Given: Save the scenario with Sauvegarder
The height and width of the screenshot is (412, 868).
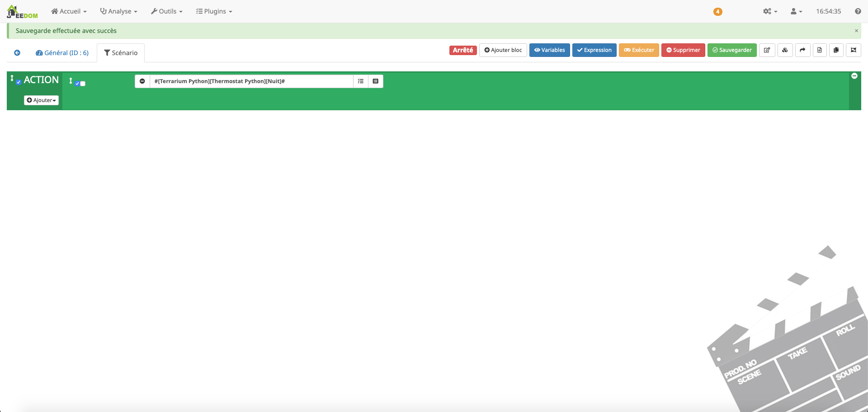Looking at the screenshot, I should point(732,50).
